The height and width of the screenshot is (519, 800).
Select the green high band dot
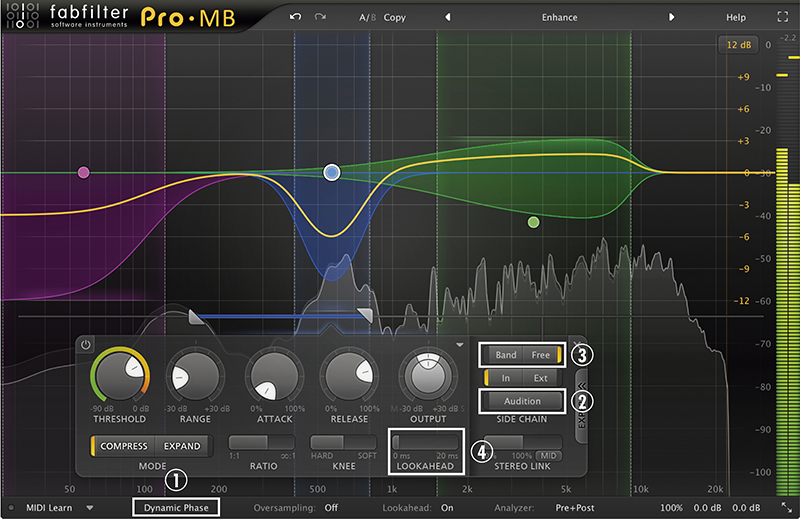tap(533, 222)
